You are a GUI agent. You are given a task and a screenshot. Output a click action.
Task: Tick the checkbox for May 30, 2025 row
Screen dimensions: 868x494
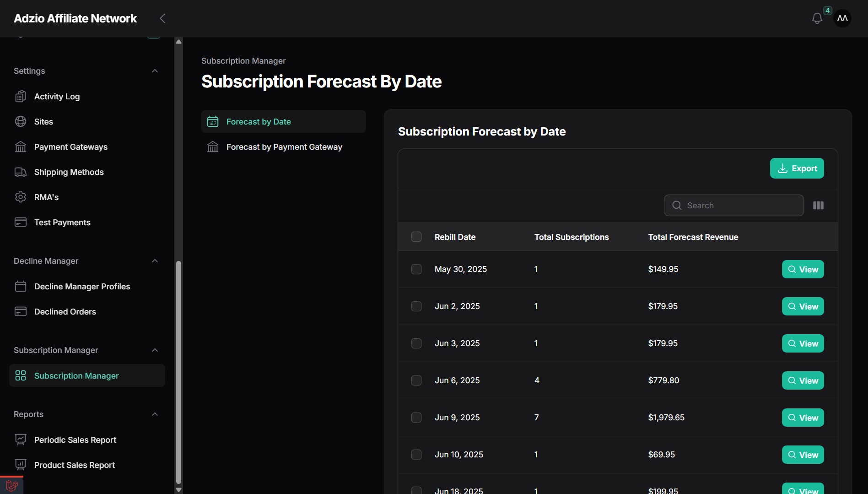point(416,269)
